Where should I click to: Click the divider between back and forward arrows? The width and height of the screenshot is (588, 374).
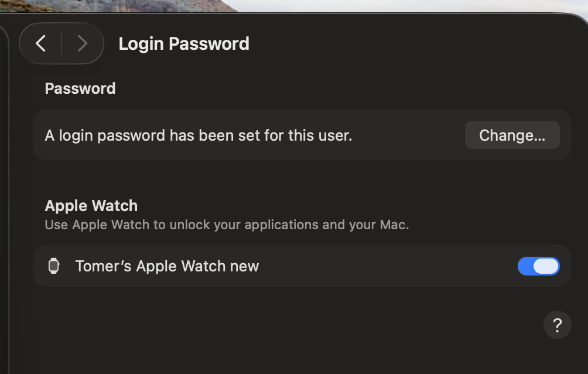click(x=61, y=43)
